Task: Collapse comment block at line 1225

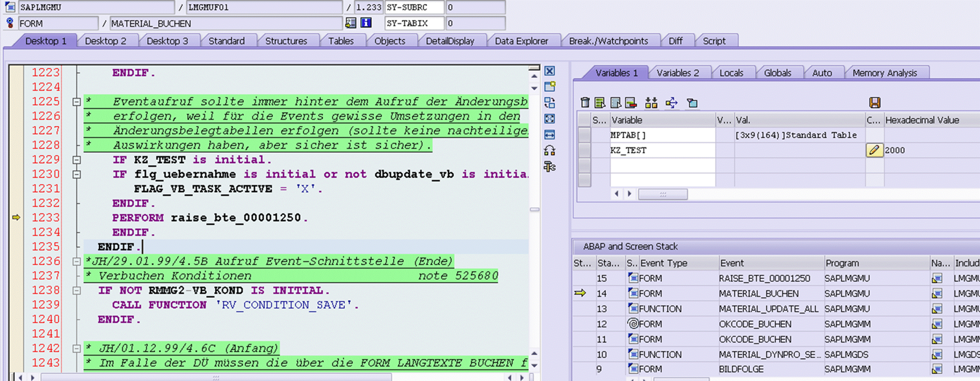Action: [x=76, y=102]
